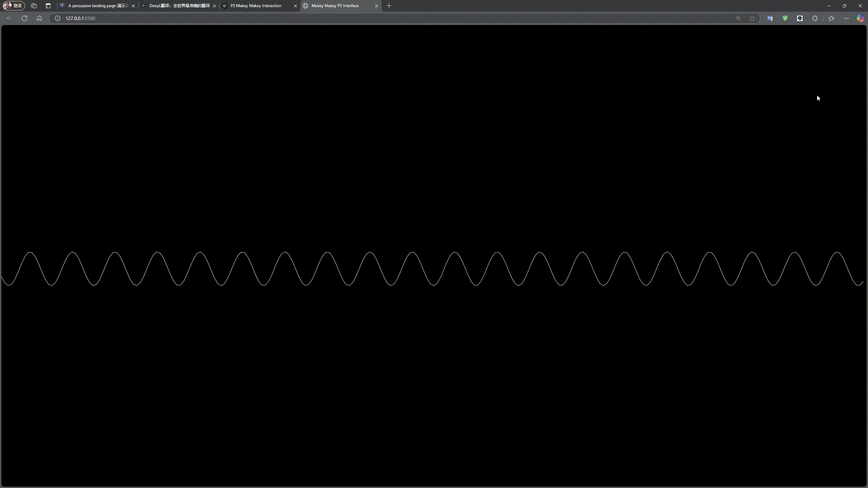Switch to the DeepL翻译 tab
This screenshot has height=488, width=868.
[x=179, y=6]
